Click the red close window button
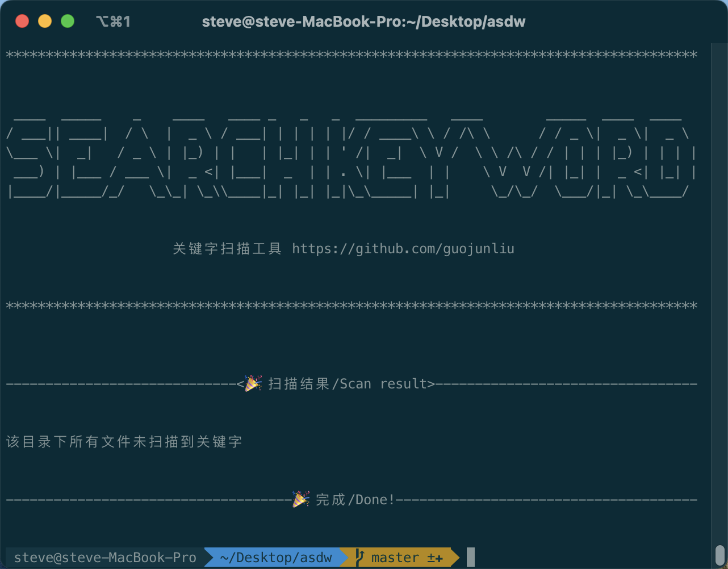Image resolution: width=728 pixels, height=569 pixels. [22, 22]
